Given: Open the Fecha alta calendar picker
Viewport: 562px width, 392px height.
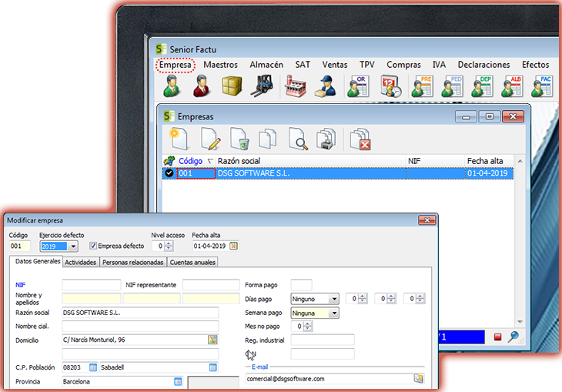Looking at the screenshot, I should 233,246.
